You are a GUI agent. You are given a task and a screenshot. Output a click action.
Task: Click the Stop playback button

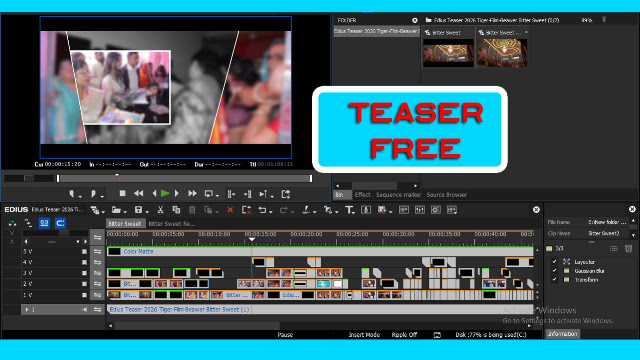122,193
